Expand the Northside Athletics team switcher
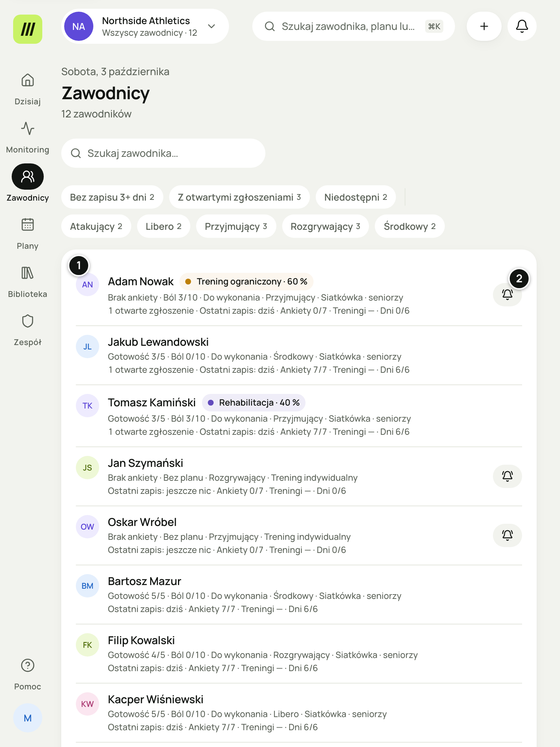Image resolution: width=560 pixels, height=747 pixels. point(145,26)
